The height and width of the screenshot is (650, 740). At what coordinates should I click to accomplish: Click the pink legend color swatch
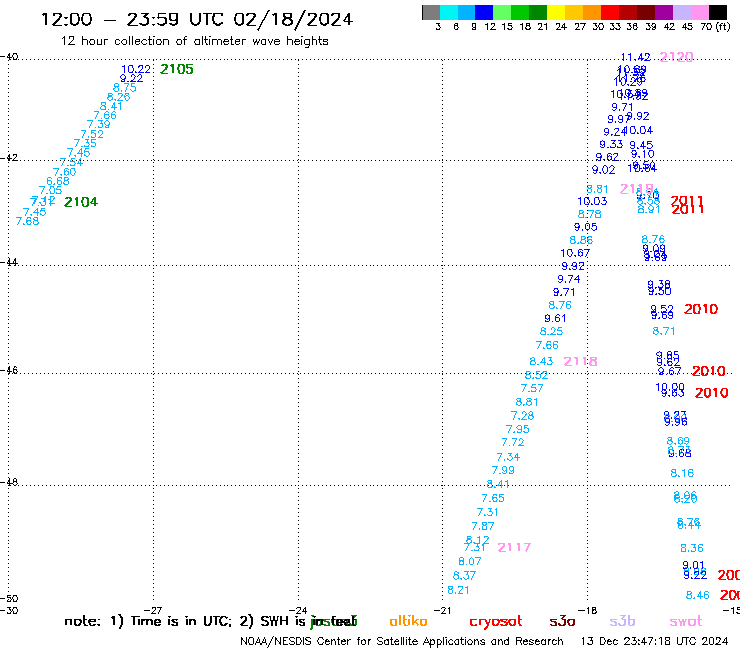pos(699,12)
